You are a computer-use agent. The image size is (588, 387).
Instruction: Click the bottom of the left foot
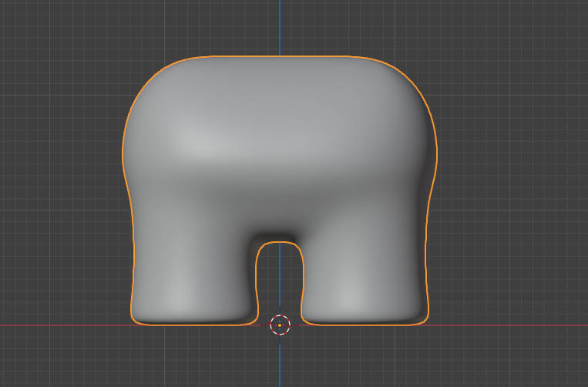[x=193, y=318]
